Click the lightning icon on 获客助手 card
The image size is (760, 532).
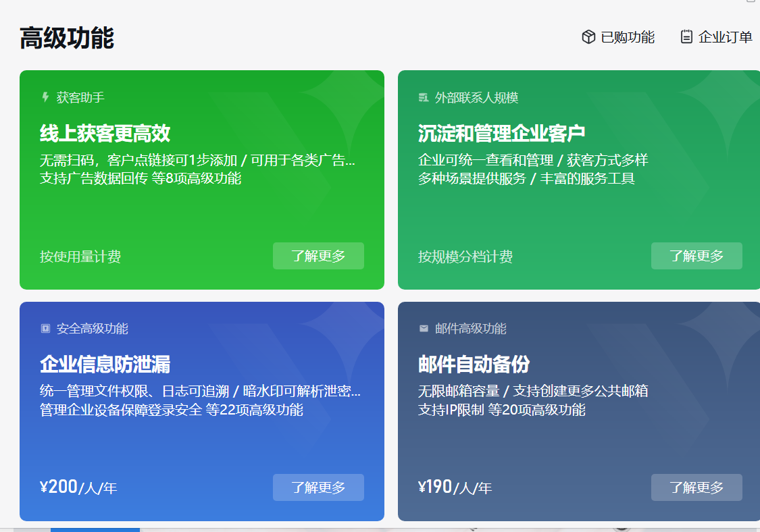pos(44,97)
